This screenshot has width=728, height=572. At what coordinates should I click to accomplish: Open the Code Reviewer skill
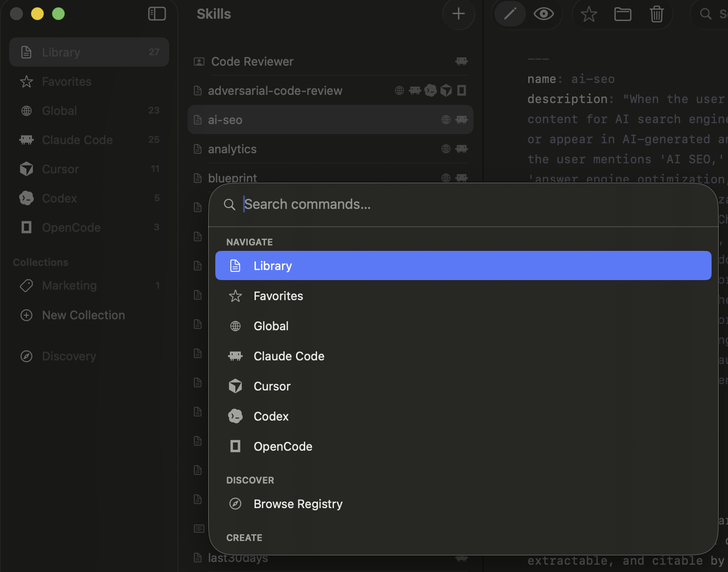[x=330, y=62]
